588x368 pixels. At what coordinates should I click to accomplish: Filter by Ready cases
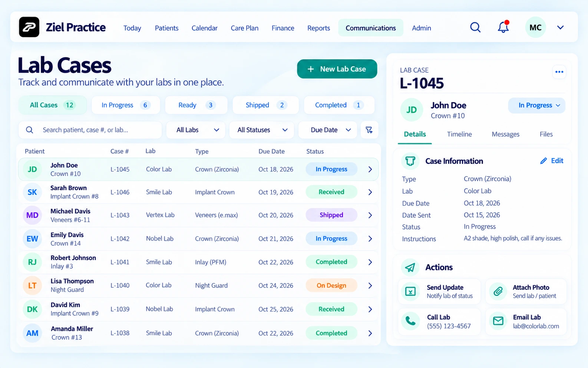click(x=196, y=105)
